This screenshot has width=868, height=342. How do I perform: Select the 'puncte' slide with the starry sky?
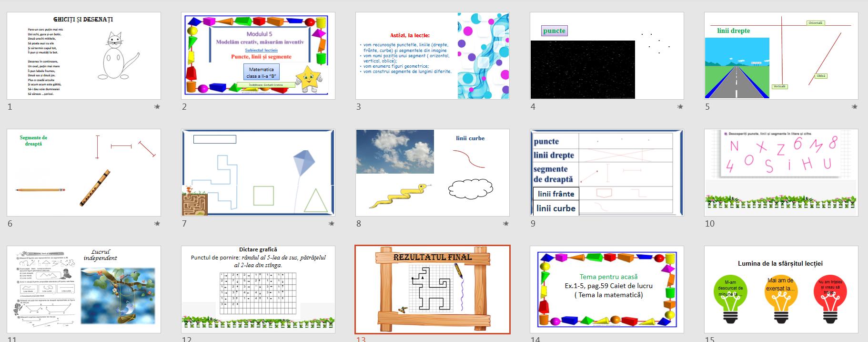click(607, 56)
